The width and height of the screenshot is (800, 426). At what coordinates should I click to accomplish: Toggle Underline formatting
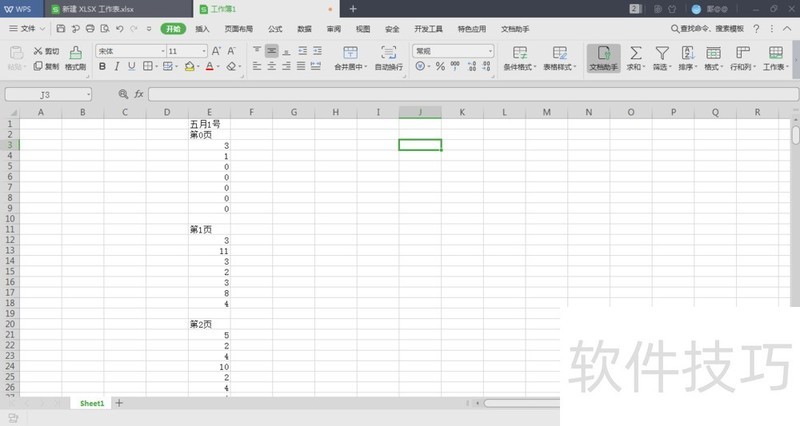132,66
